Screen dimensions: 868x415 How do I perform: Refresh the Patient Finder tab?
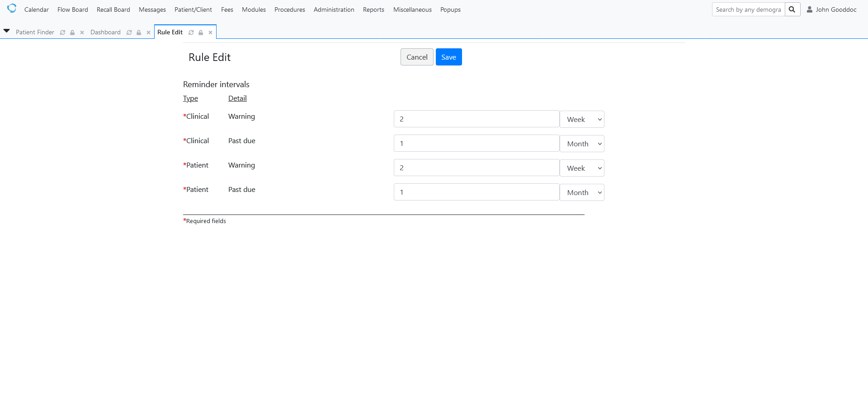pos(62,32)
